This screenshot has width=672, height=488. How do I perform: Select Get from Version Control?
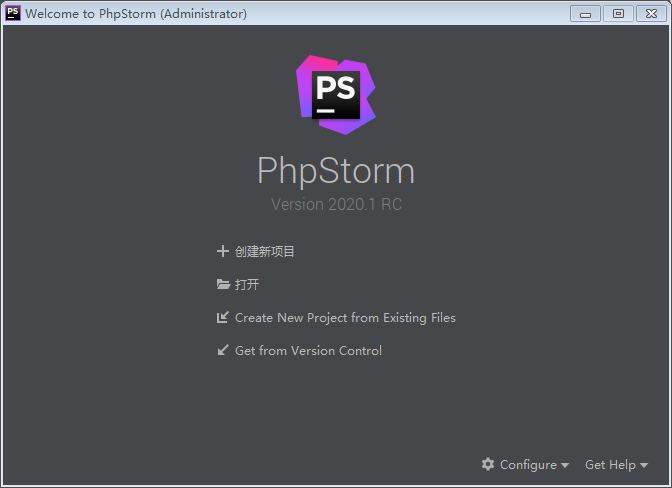(308, 351)
